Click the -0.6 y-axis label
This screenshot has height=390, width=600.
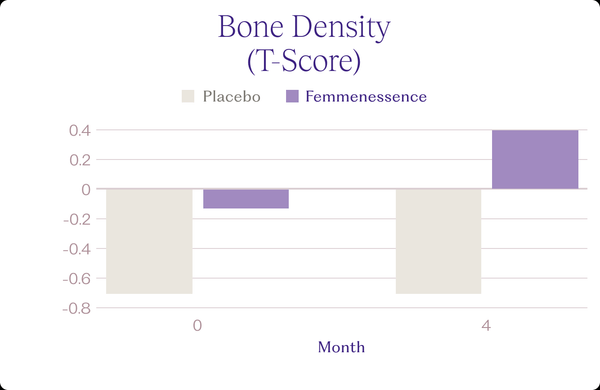pyautogui.click(x=77, y=279)
